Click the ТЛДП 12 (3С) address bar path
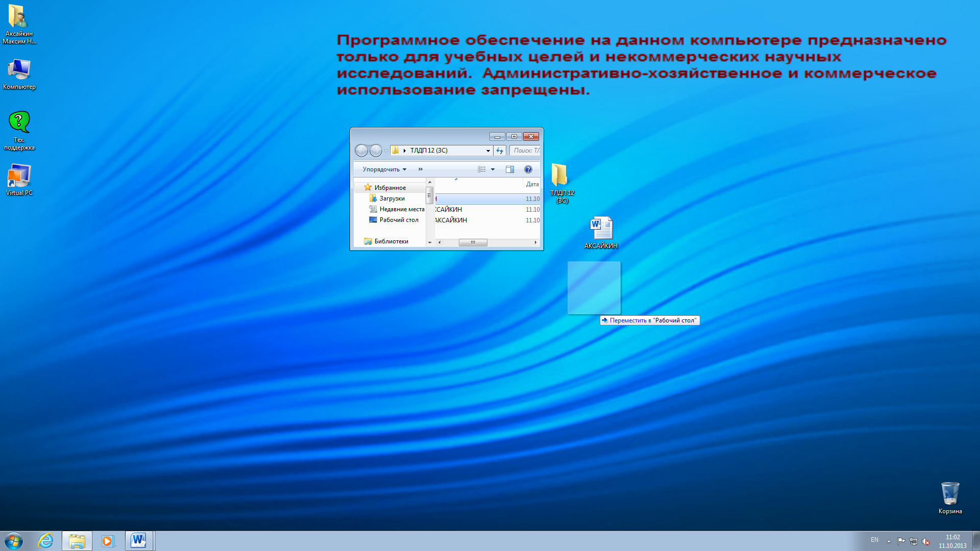Viewport: 980px width, 551px height. click(x=429, y=151)
